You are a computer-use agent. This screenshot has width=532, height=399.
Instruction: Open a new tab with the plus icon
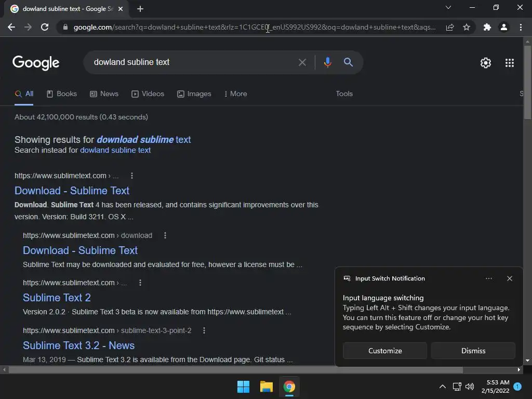(140, 9)
